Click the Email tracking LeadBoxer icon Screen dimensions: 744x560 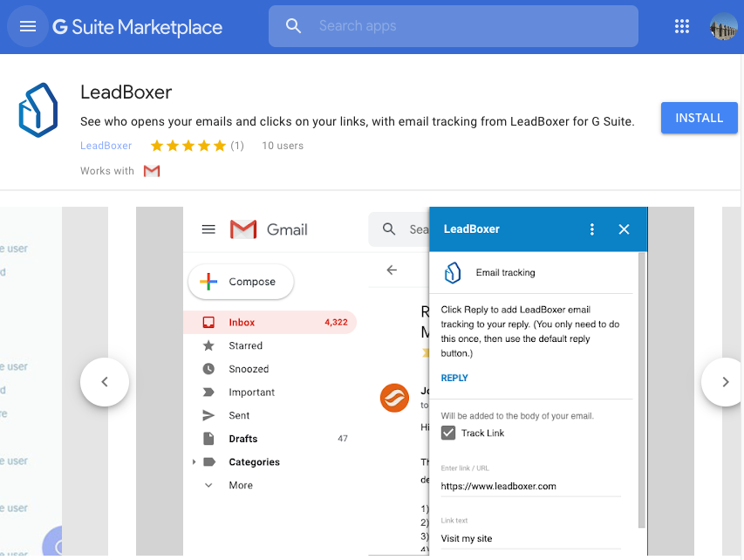coord(453,273)
